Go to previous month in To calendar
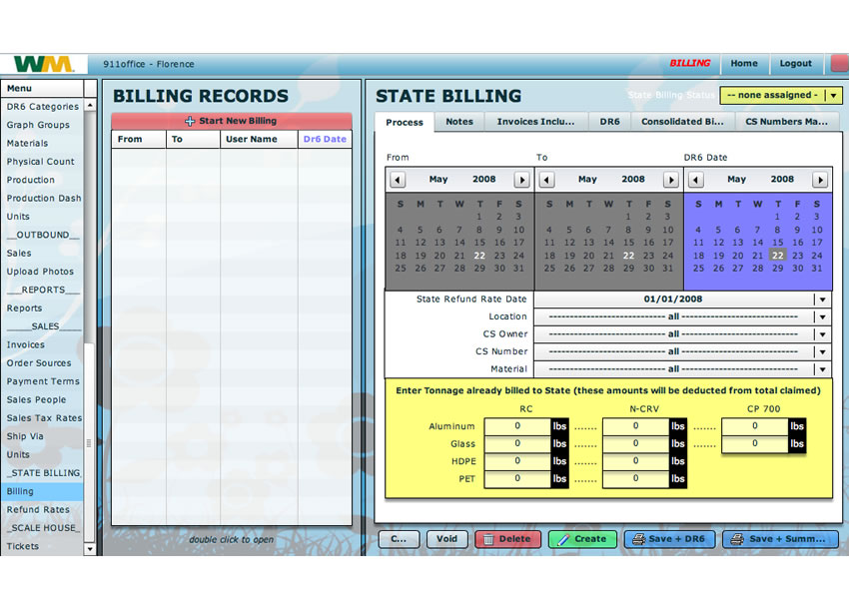The height and width of the screenshot is (616, 849). tap(547, 180)
